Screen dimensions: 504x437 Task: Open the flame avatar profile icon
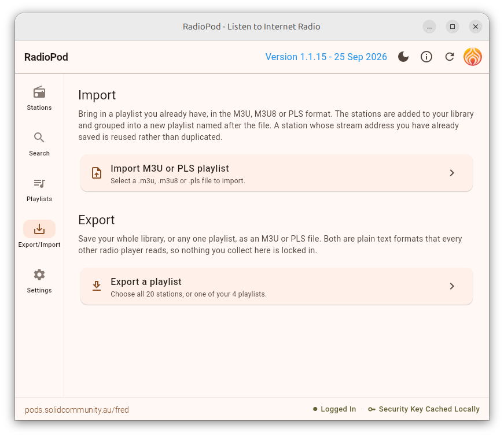(473, 57)
